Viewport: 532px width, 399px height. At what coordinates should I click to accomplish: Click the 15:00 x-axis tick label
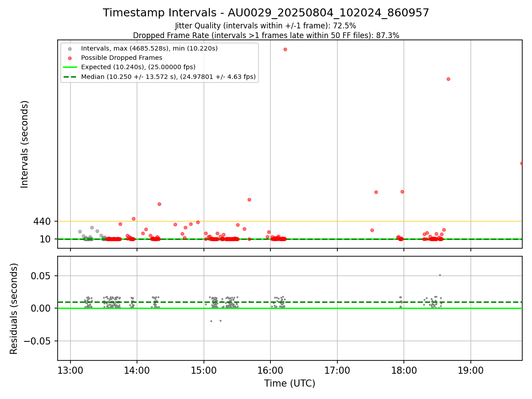(204, 370)
